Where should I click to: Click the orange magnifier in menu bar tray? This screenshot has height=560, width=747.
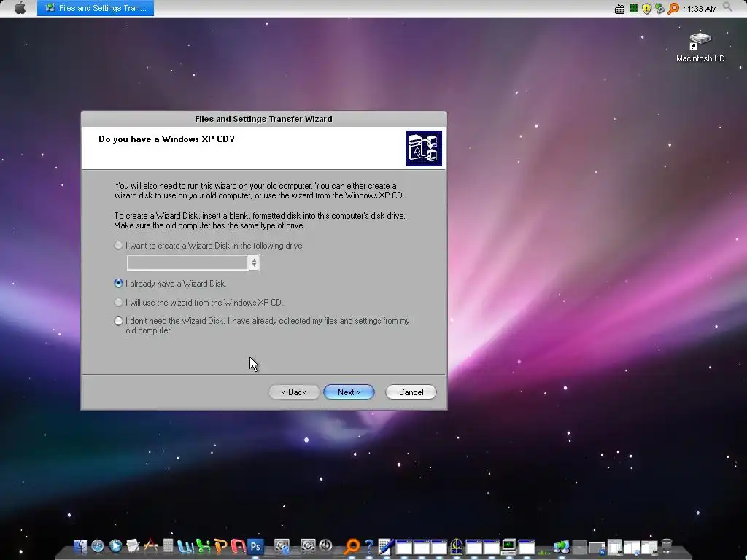tap(673, 8)
